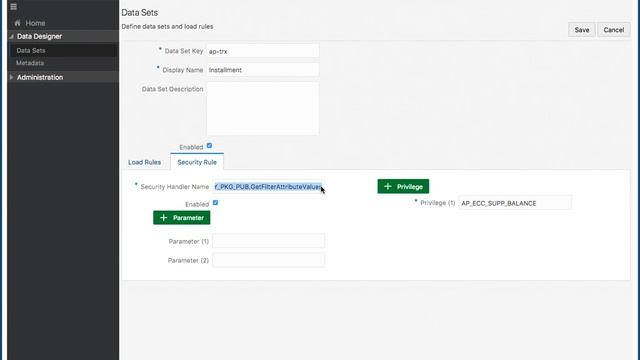The width and height of the screenshot is (640, 360).
Task: Click the Cancel button
Action: tap(613, 30)
